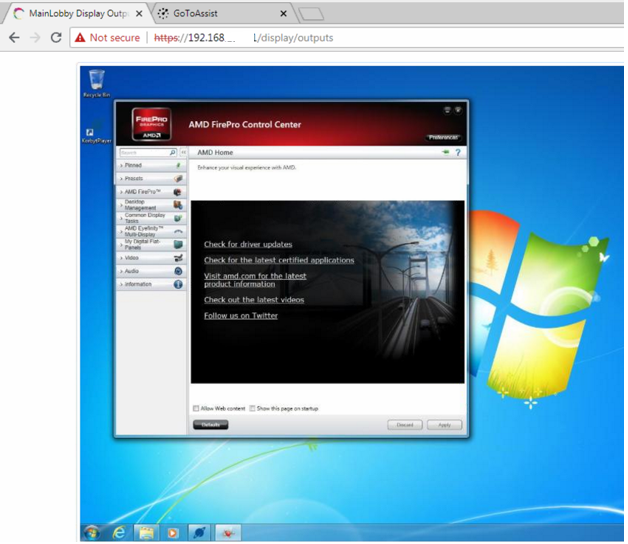Expand the Presets section chevron

(121, 179)
